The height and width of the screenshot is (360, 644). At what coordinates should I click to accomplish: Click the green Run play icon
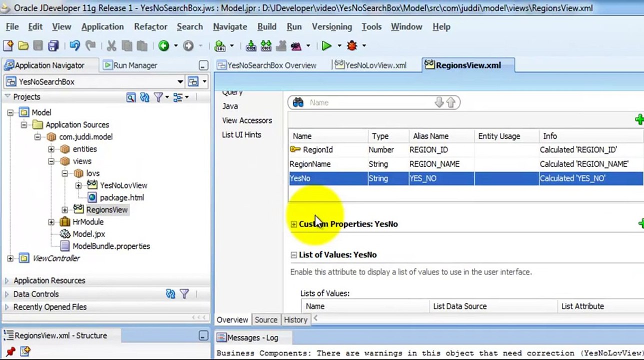click(x=326, y=46)
